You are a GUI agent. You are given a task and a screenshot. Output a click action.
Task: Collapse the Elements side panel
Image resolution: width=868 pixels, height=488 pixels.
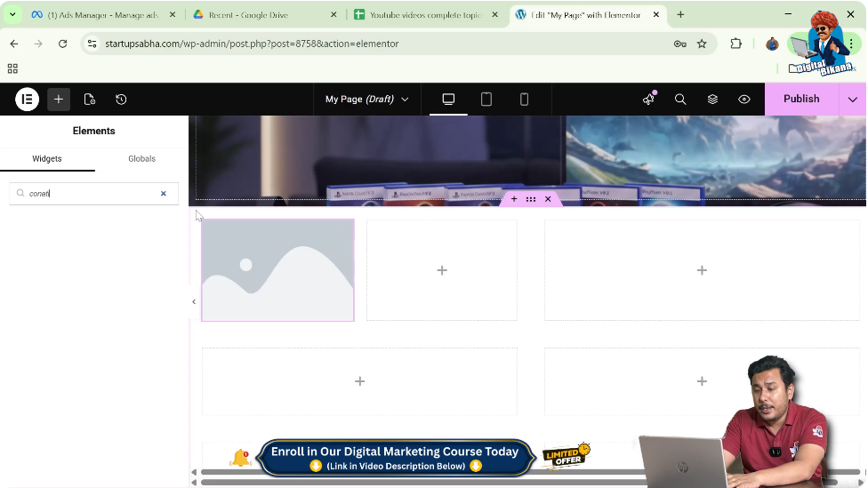[194, 302]
